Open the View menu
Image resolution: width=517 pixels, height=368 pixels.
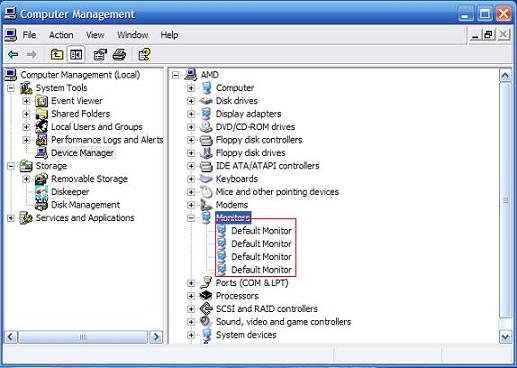tap(95, 35)
